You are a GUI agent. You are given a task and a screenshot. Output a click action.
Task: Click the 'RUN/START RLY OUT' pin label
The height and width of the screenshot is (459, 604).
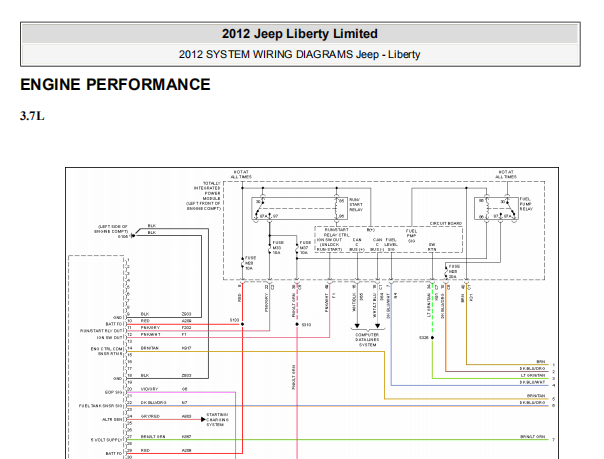(x=101, y=331)
